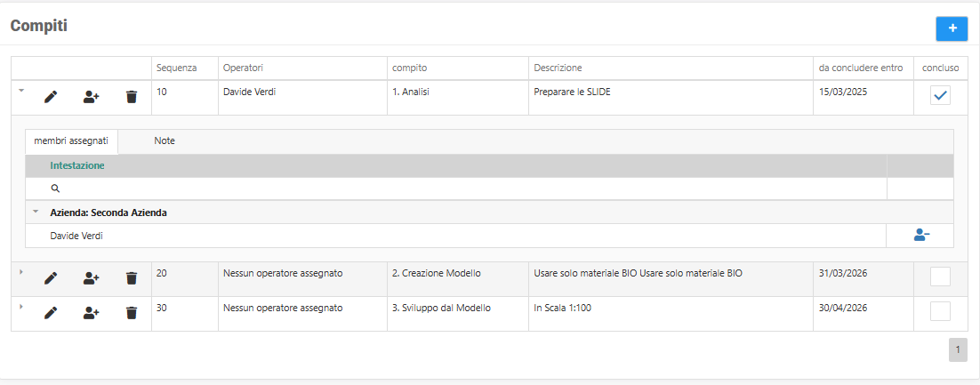980x385 pixels.
Task: Check concluso for the sequence 30 task
Action: 940,311
